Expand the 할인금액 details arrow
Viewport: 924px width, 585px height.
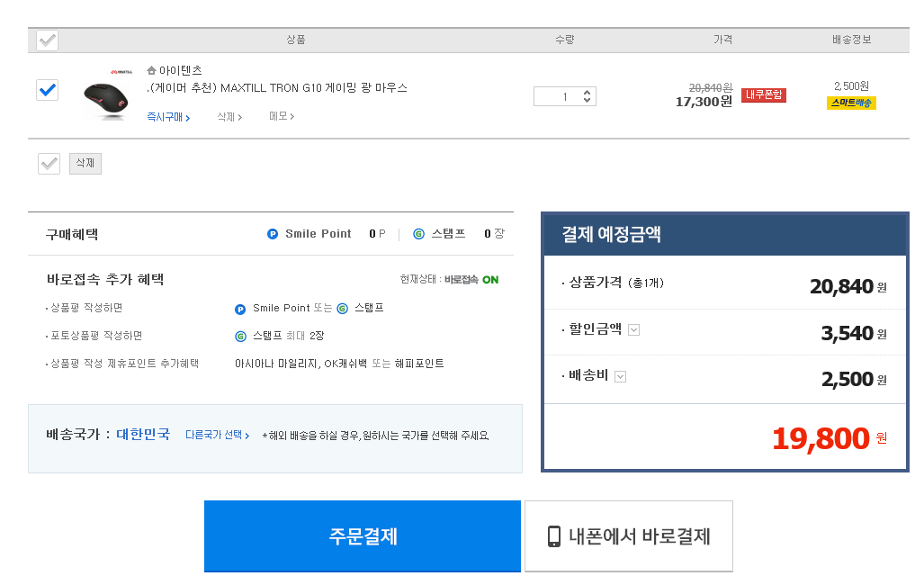click(x=633, y=329)
